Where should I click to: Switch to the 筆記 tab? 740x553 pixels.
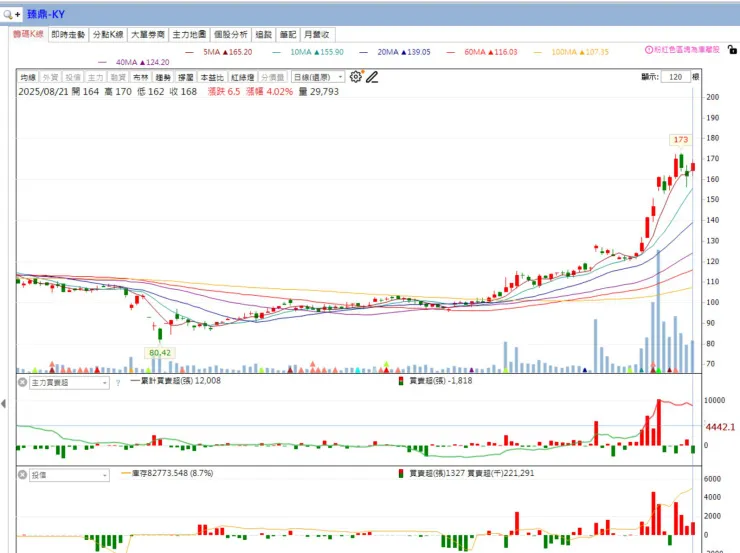click(287, 34)
